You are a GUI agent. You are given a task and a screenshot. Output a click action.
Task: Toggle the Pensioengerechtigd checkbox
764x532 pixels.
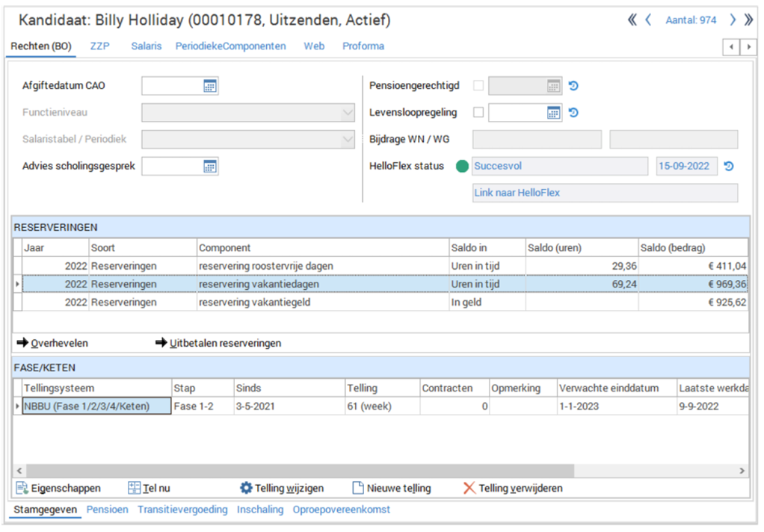pyautogui.click(x=478, y=86)
